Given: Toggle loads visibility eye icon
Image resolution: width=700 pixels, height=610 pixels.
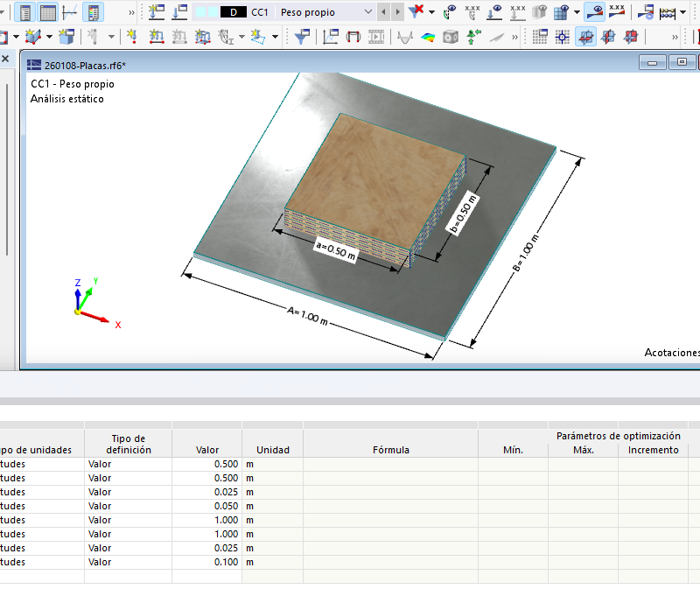Looking at the screenshot, I should [x=494, y=12].
